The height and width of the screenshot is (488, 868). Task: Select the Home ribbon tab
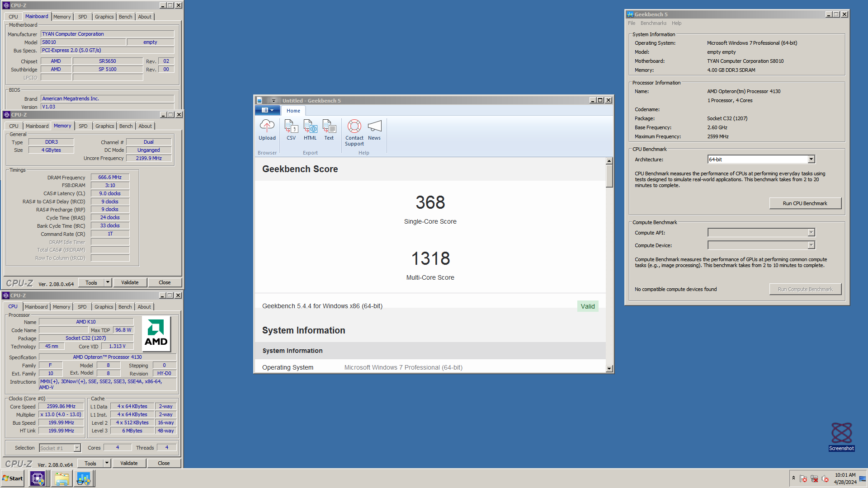(x=293, y=111)
